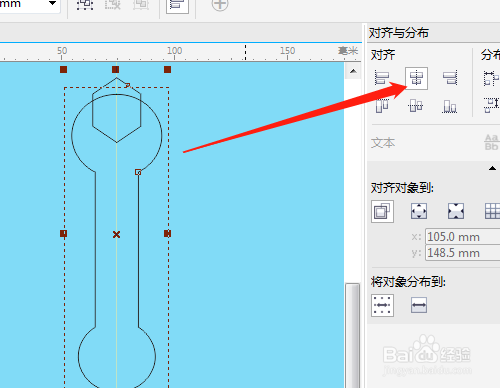Click the 毫米 ruler unit label
Viewport: 500px width, 388px height.
pyautogui.click(x=348, y=51)
